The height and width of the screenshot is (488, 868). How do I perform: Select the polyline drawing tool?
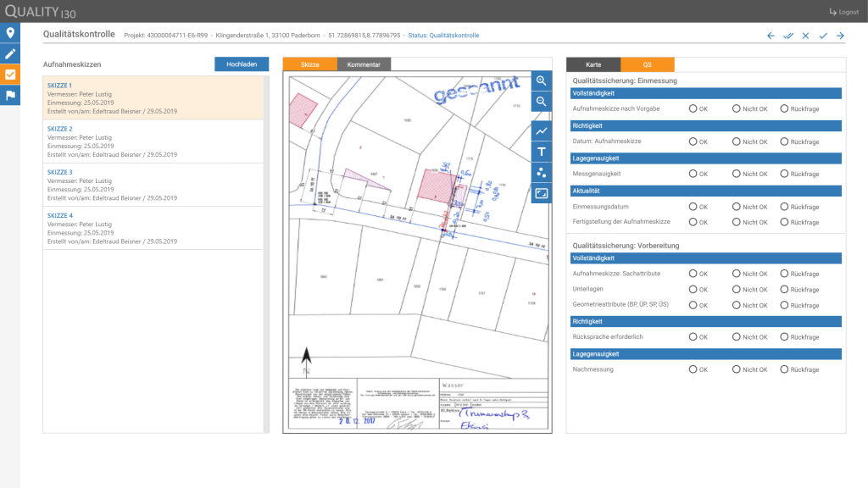tap(541, 131)
